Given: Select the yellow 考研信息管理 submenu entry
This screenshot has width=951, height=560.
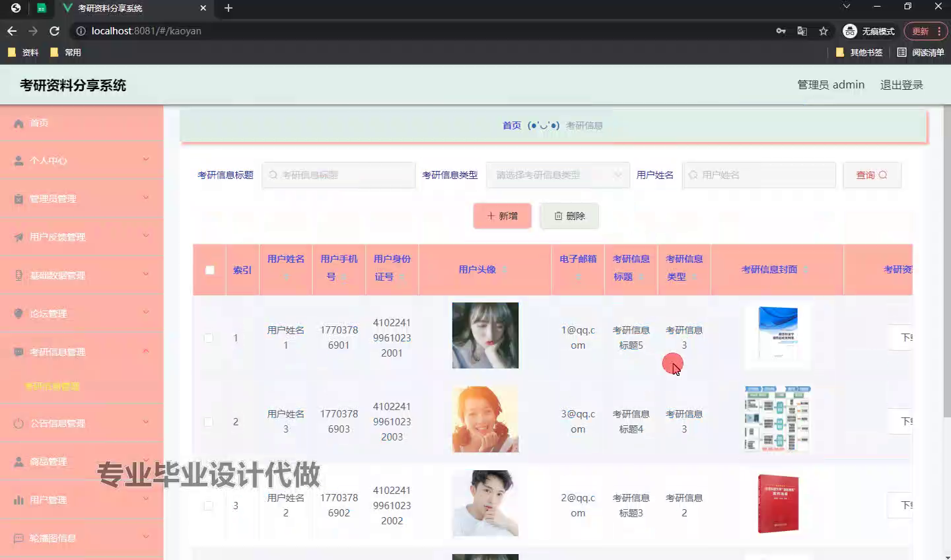Looking at the screenshot, I should (52, 386).
